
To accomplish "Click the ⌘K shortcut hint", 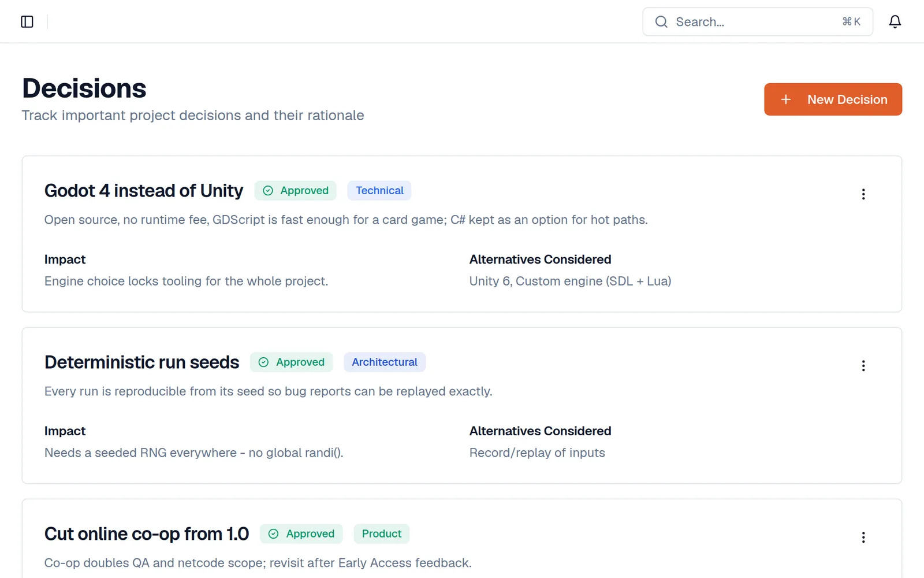I will point(851,22).
